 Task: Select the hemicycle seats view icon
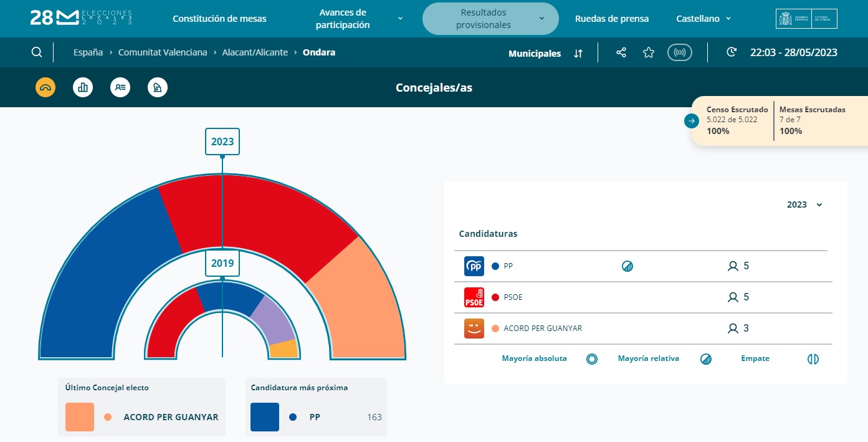(45, 88)
